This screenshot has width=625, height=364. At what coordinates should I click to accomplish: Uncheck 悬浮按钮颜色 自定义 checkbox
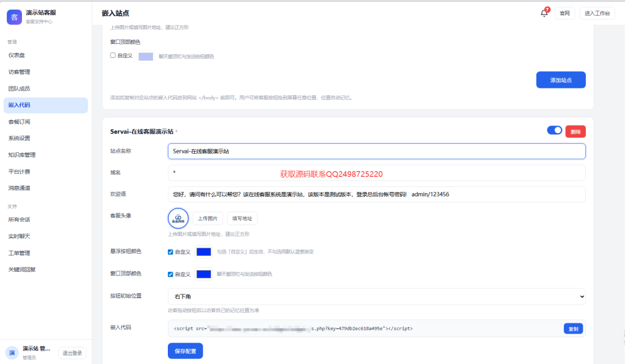pyautogui.click(x=170, y=252)
